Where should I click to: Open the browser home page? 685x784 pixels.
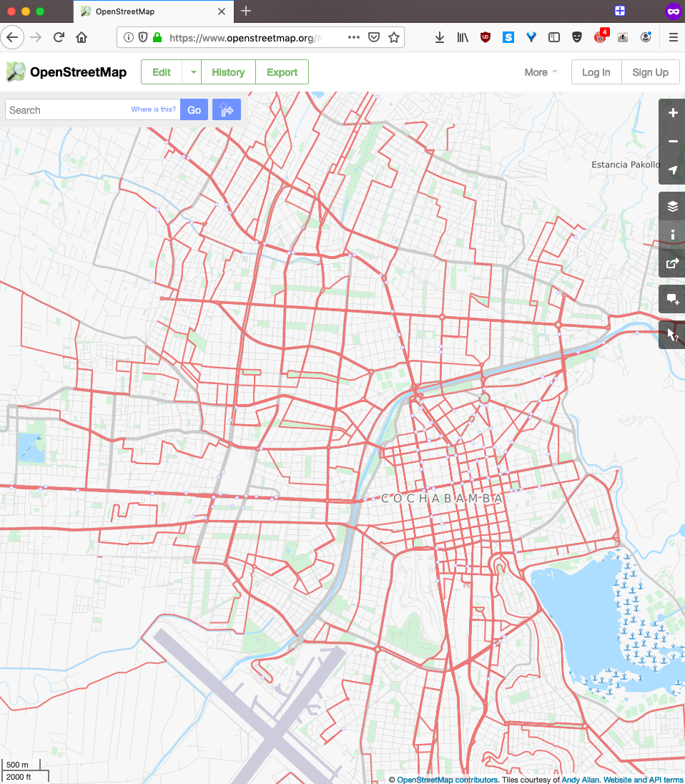pos(82,37)
